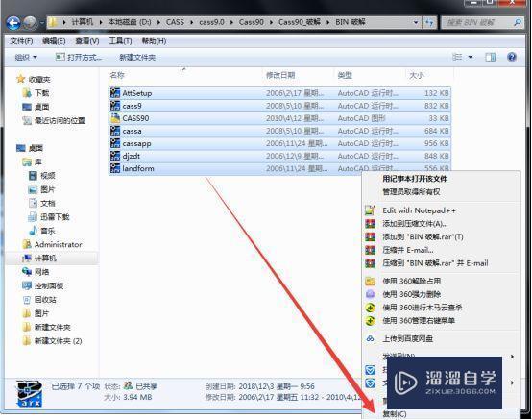The height and width of the screenshot is (420, 532).
Task: Open the 查看(V) menu
Action: click(x=86, y=41)
